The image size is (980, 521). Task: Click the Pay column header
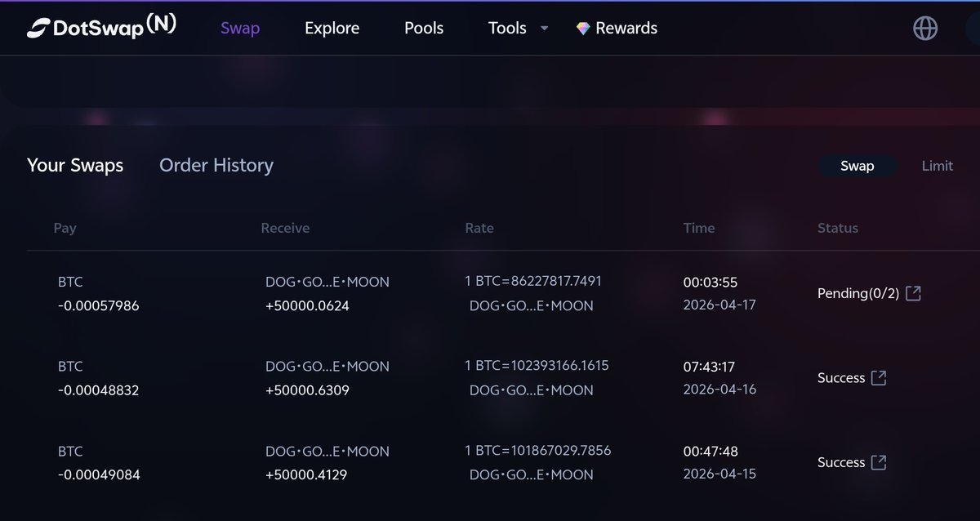point(65,228)
